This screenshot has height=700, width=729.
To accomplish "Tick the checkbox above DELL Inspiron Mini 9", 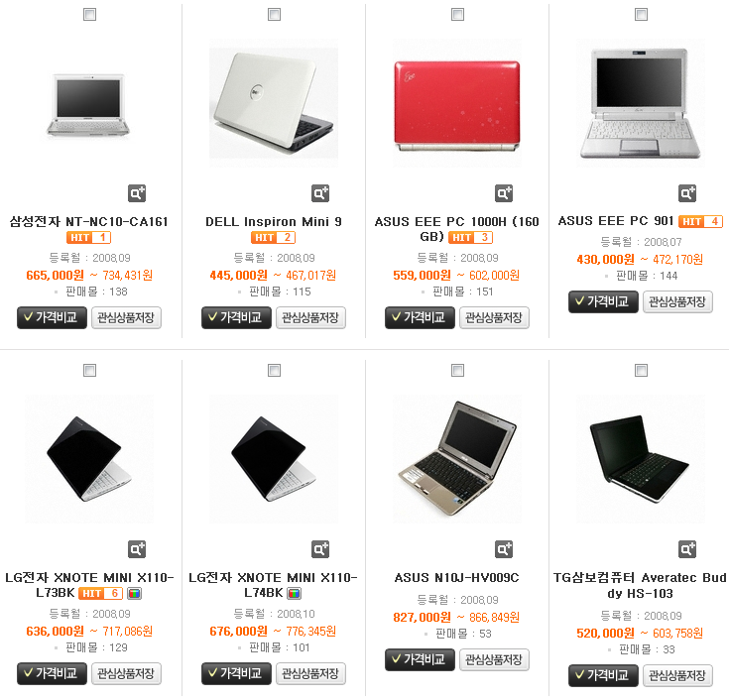I will 275,15.
